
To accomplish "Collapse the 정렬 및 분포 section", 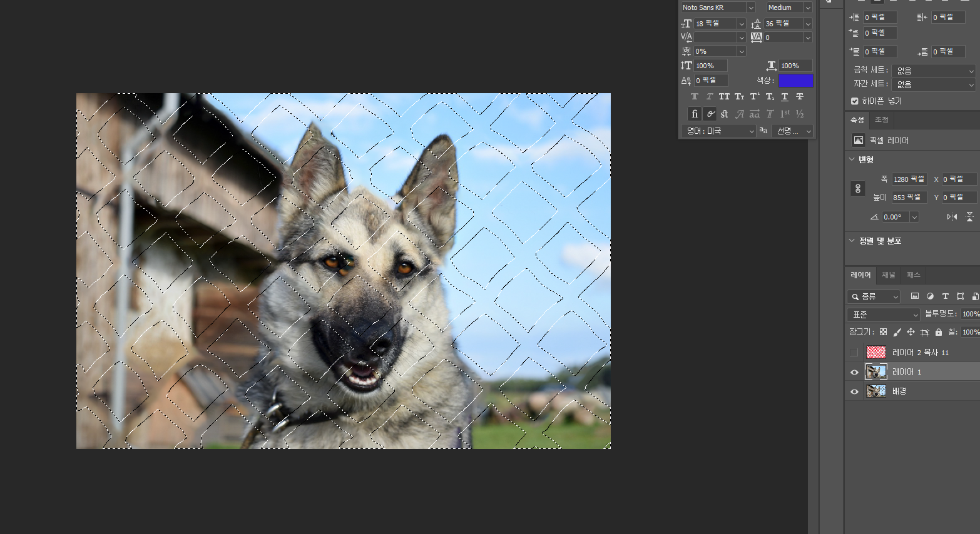I will coord(852,240).
